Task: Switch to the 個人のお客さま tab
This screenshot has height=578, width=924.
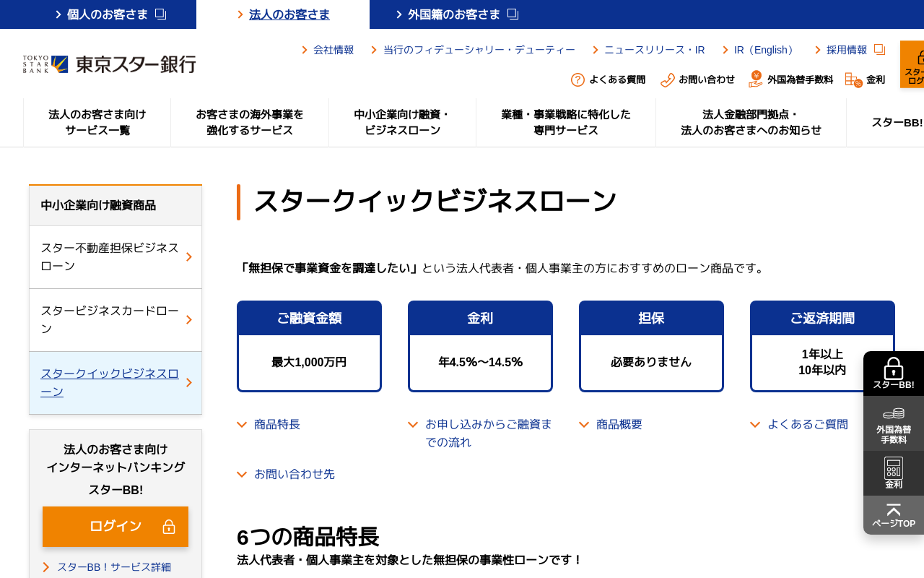Action: (97, 13)
